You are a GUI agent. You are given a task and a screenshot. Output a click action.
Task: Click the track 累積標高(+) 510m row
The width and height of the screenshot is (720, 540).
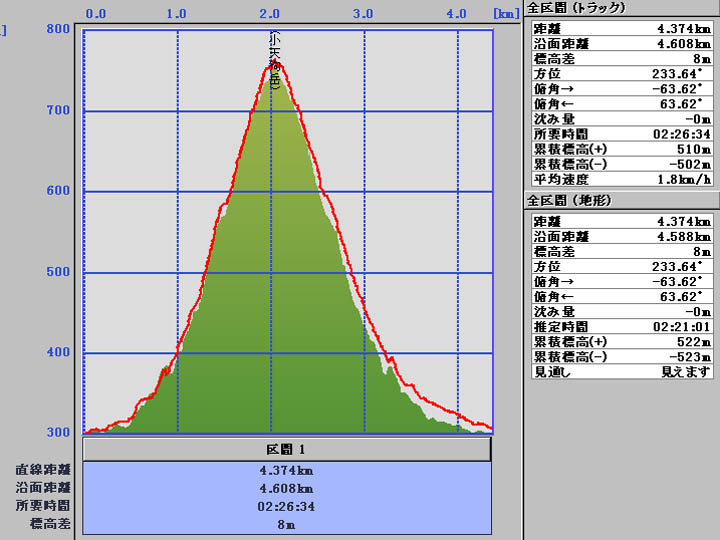tap(619, 148)
